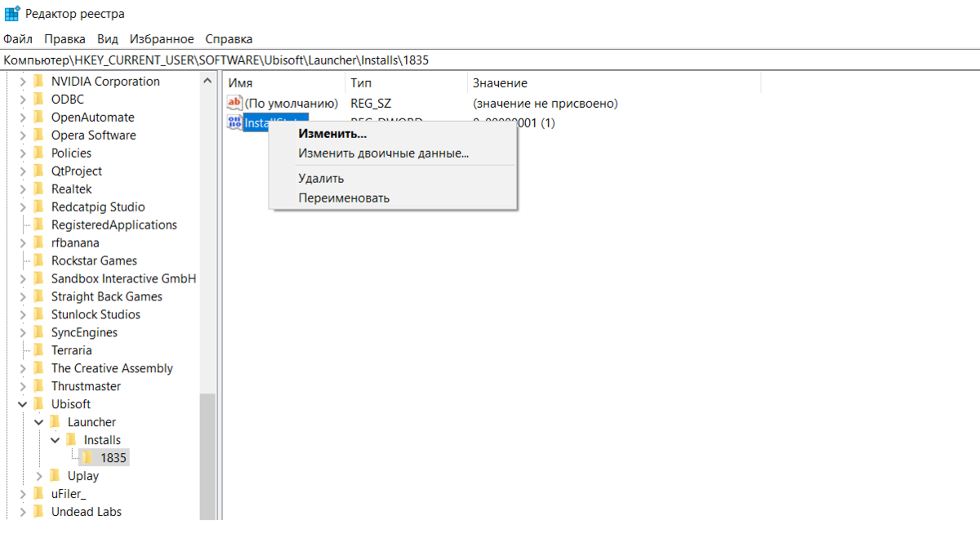Expand the NVIDIA Corporation key

22,81
